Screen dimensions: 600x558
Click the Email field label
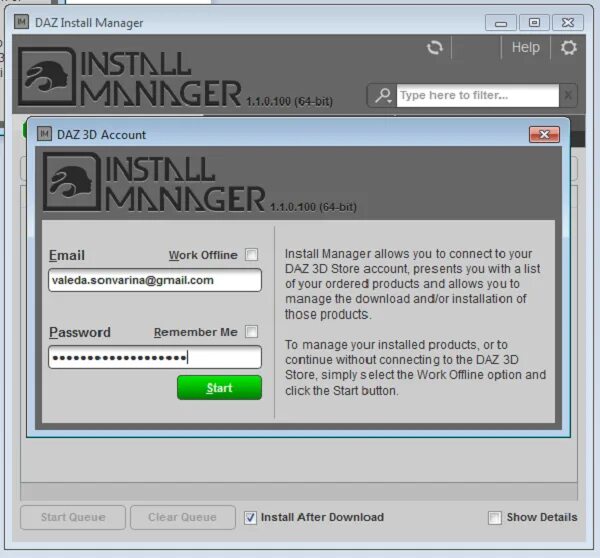coord(67,255)
